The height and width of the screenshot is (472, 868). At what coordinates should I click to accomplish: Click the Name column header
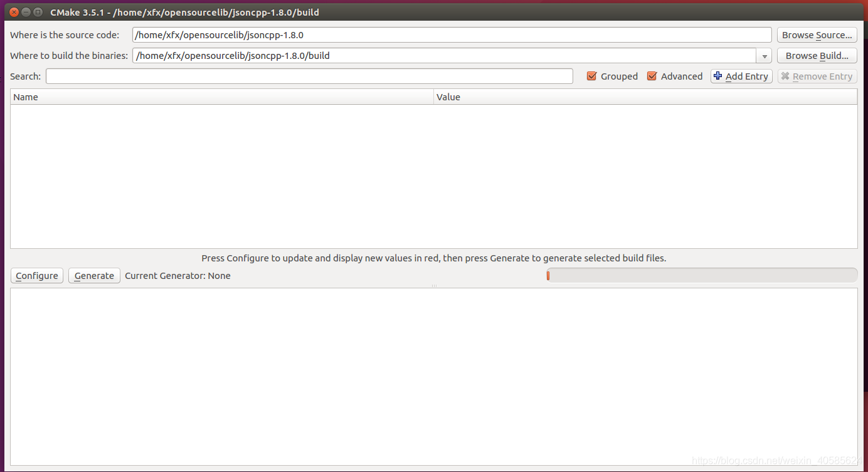tap(222, 97)
